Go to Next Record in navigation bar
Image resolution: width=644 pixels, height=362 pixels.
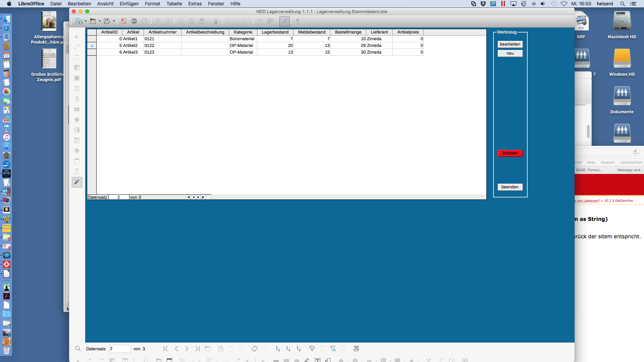tap(187, 349)
